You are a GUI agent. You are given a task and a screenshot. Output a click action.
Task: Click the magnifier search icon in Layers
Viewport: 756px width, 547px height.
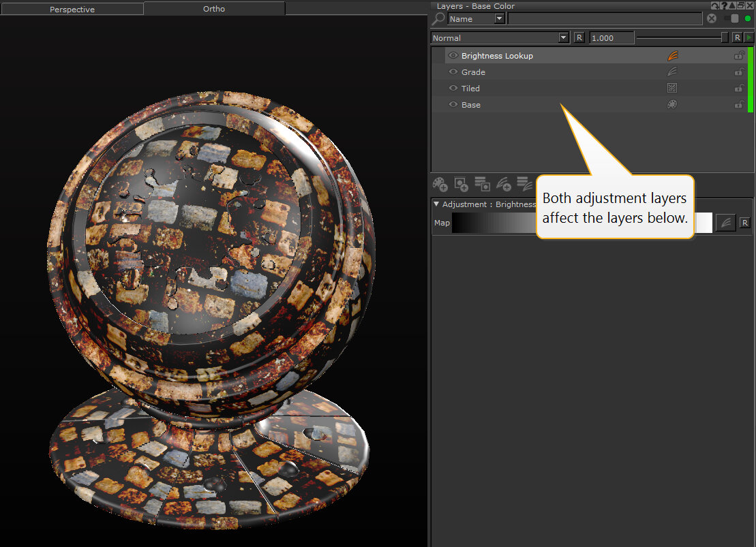click(439, 19)
